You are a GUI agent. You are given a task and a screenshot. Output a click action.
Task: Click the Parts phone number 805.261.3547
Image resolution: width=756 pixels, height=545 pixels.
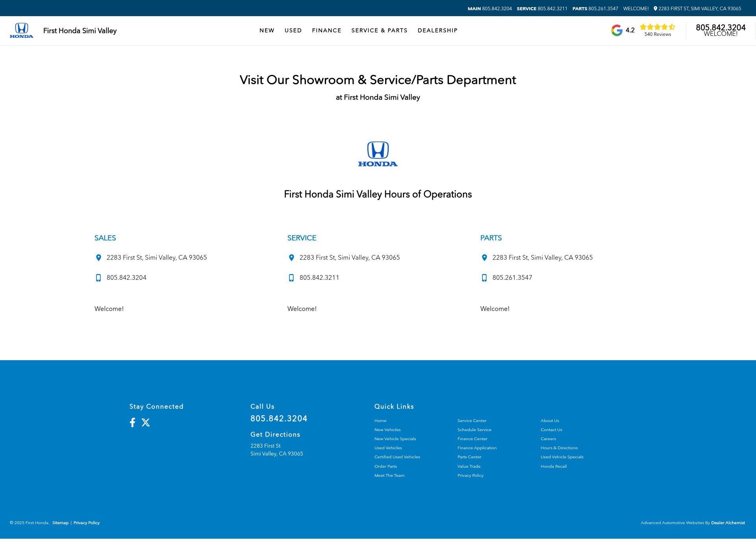[512, 278]
